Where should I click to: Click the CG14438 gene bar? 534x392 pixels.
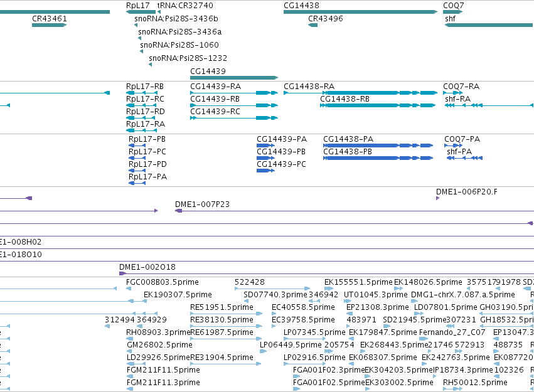pos(360,12)
